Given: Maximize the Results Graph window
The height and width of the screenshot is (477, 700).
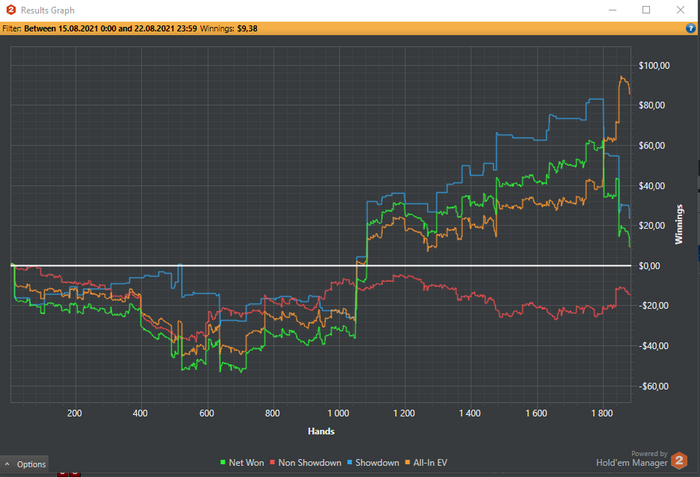Looking at the screenshot, I should pyautogui.click(x=646, y=10).
